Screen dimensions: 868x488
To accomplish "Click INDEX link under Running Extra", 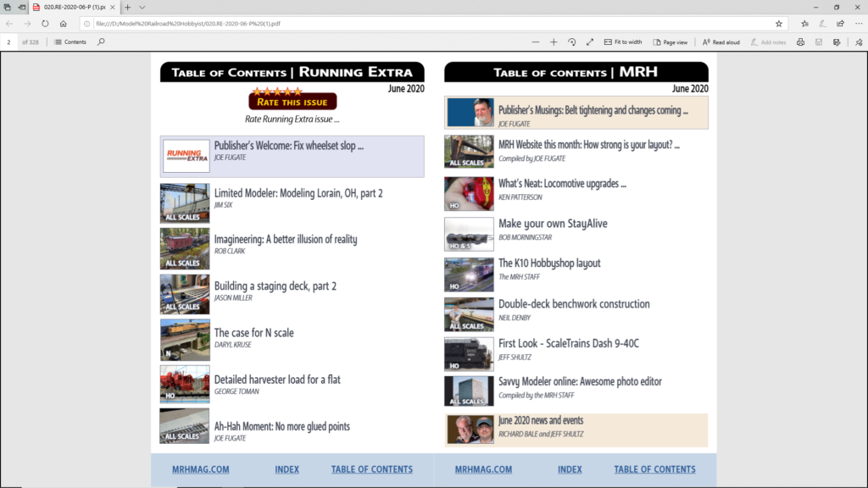I will [x=287, y=469].
